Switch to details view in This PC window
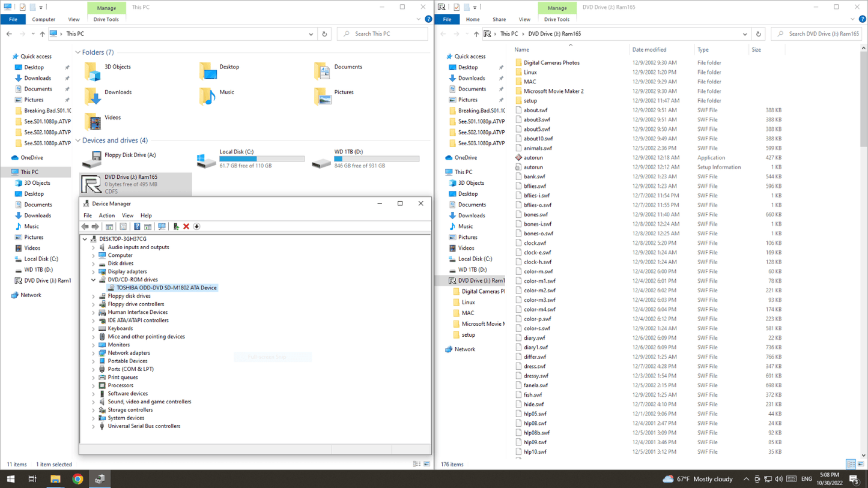Image resolution: width=868 pixels, height=488 pixels. pyautogui.click(x=417, y=465)
